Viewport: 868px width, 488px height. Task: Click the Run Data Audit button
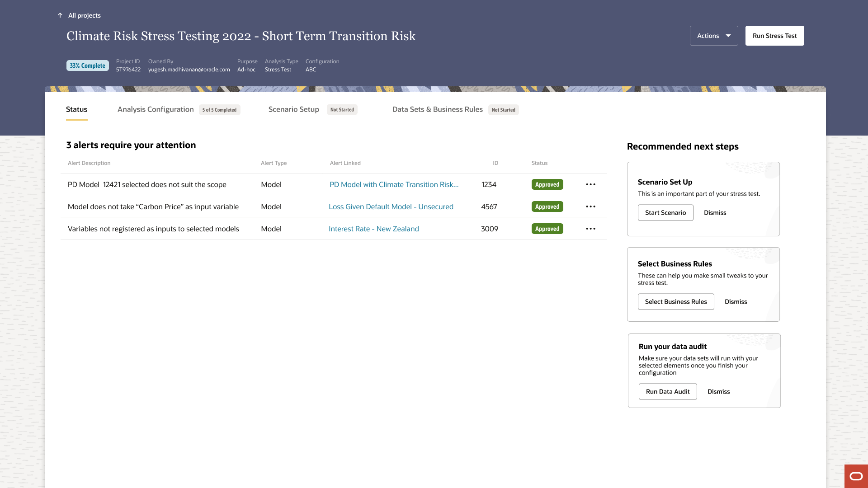pyautogui.click(x=668, y=392)
